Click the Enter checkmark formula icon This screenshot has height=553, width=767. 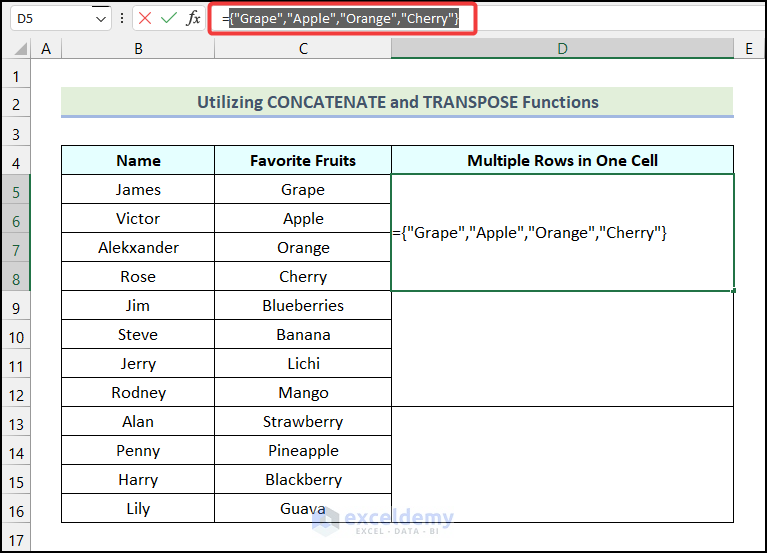(x=169, y=19)
